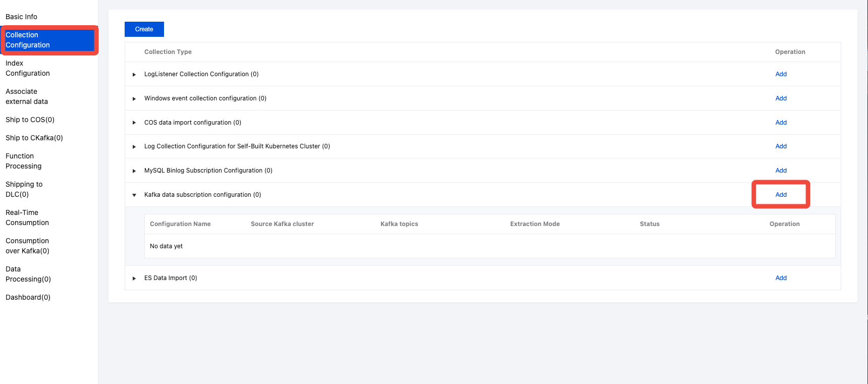Click ES Data Import (0) label
Viewport: 868px width, 384px height.
171,278
